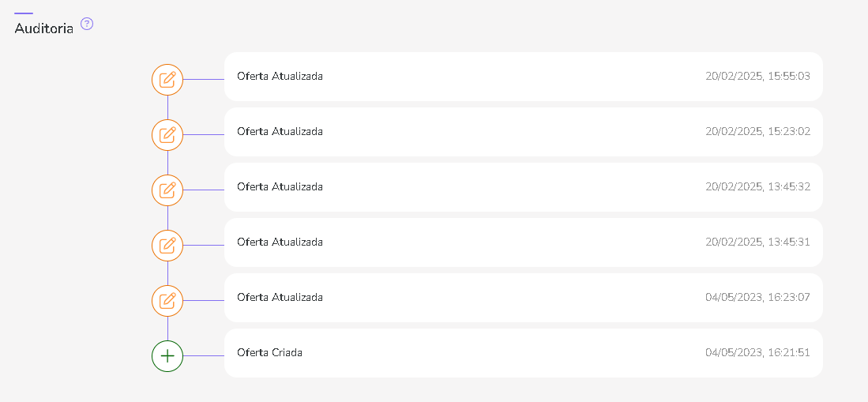Select the pencil icon for the 13:45:31 entry

[x=167, y=246]
